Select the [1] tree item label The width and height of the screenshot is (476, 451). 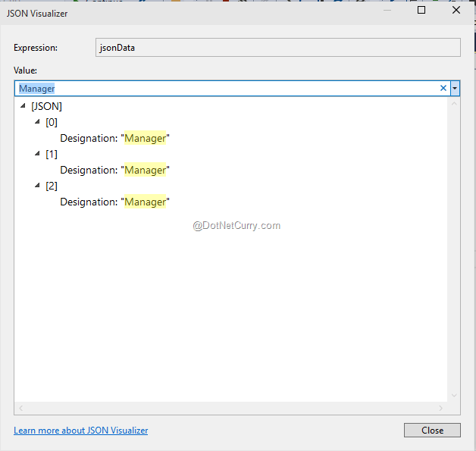tap(52, 154)
